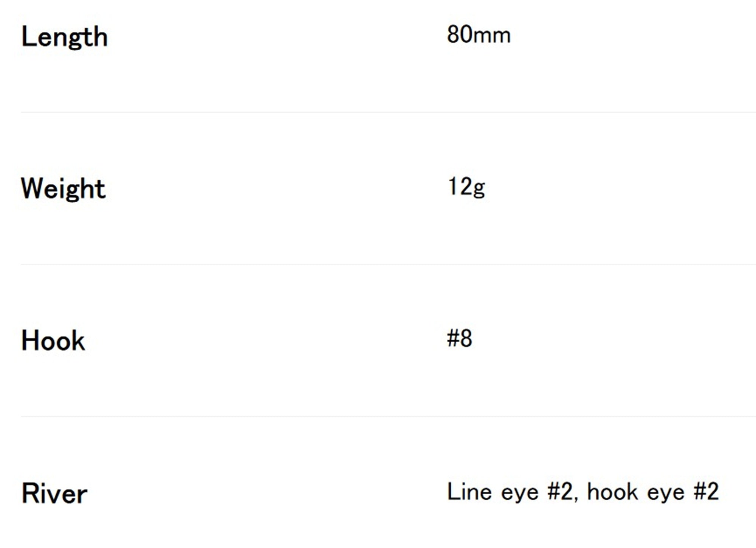Click the word 'Line' in River value
This screenshot has width=756, height=548.
pos(470,492)
